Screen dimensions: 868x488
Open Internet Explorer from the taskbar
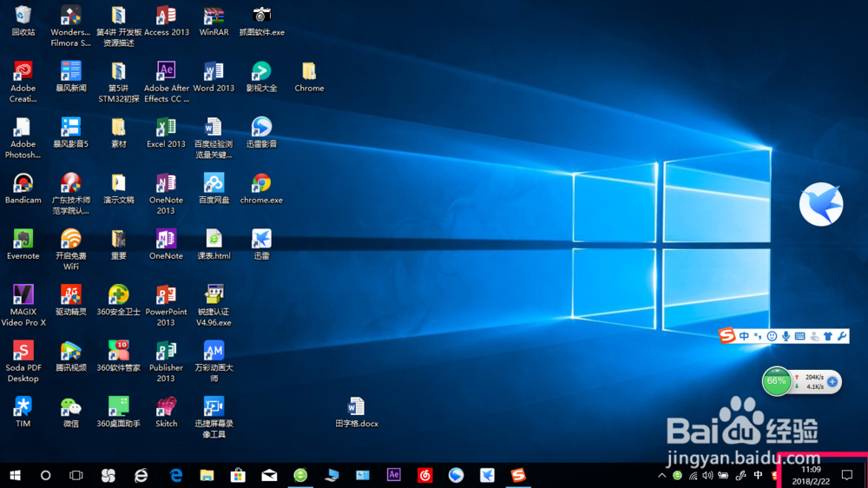pos(141,475)
